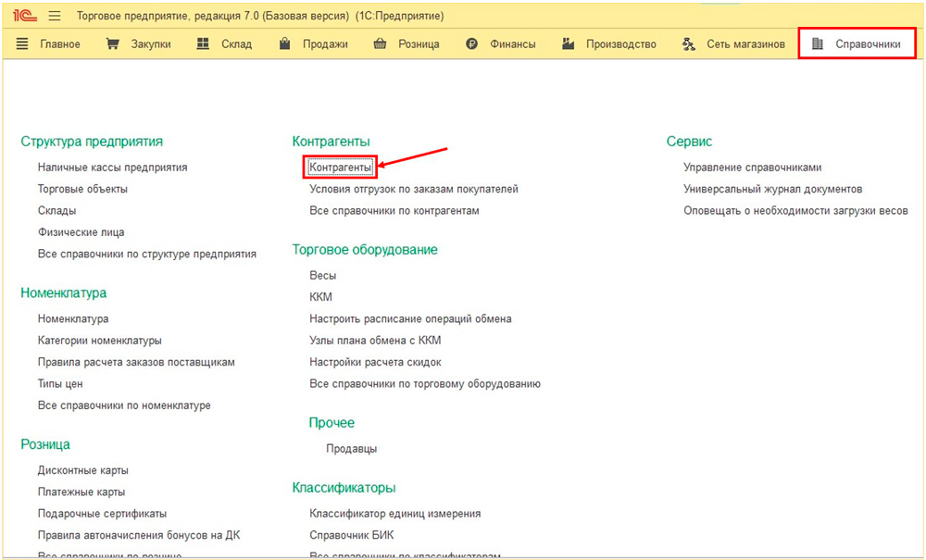Screen dimensions: 926x560
Task: Open the Главное section tab
Action: tap(59, 44)
